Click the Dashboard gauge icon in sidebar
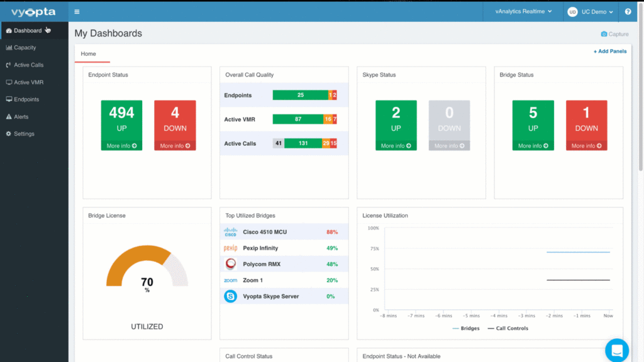Image resolution: width=644 pixels, height=362 pixels. click(9, 31)
